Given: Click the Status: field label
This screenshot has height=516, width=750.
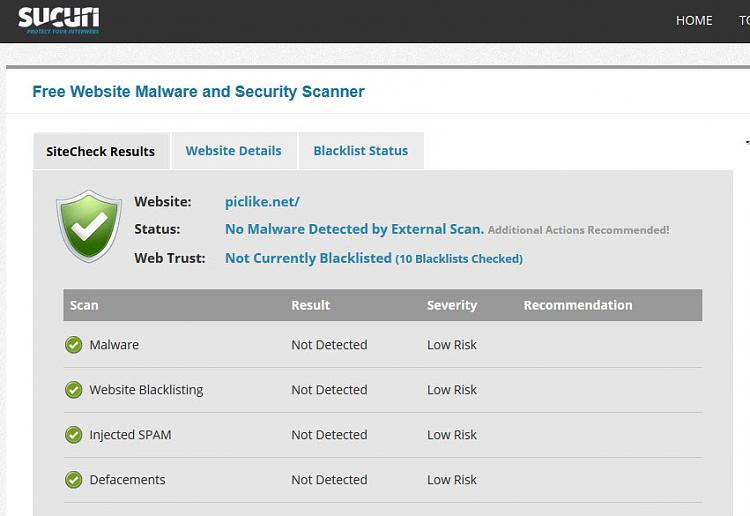Looking at the screenshot, I should (x=157, y=229).
